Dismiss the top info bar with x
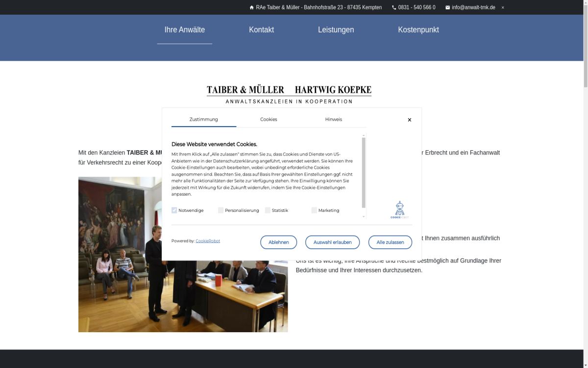Image resolution: width=588 pixels, height=368 pixels. [503, 7]
